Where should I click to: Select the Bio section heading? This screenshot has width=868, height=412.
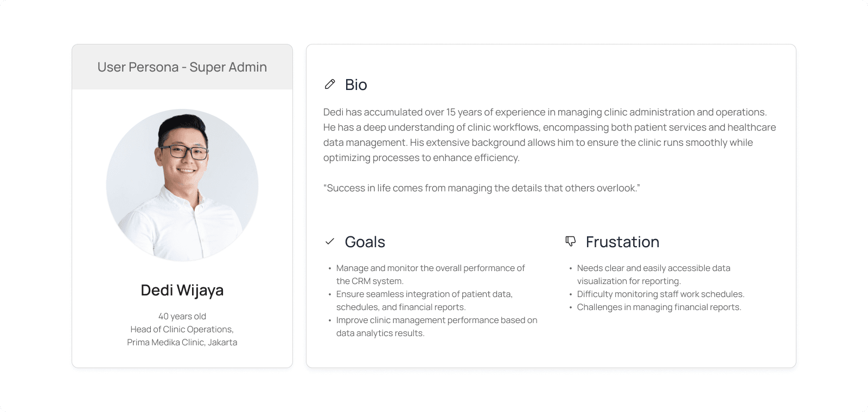coord(356,85)
